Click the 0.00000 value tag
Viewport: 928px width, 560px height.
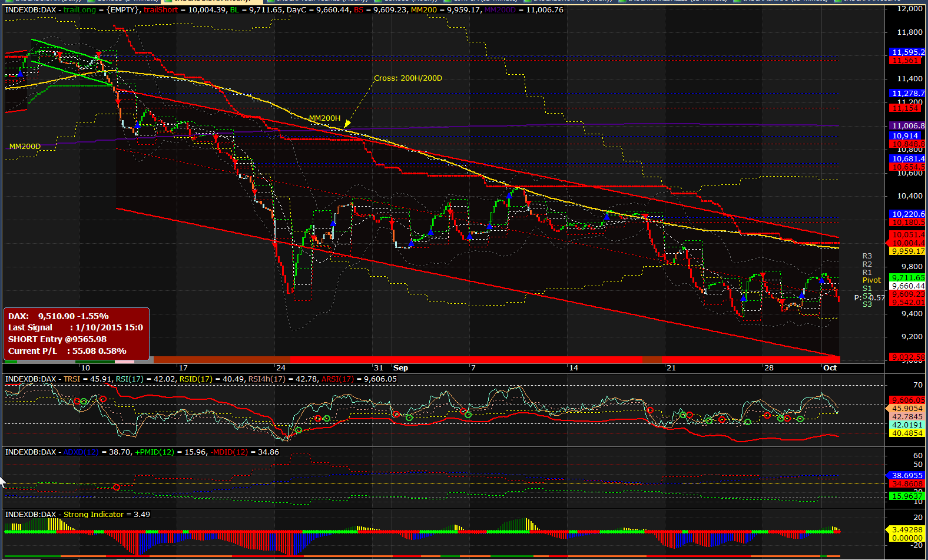[907, 538]
